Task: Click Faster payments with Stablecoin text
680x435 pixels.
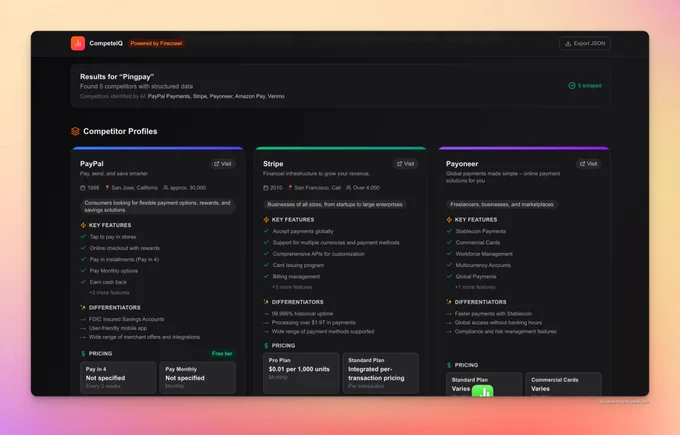Action: tap(494, 314)
